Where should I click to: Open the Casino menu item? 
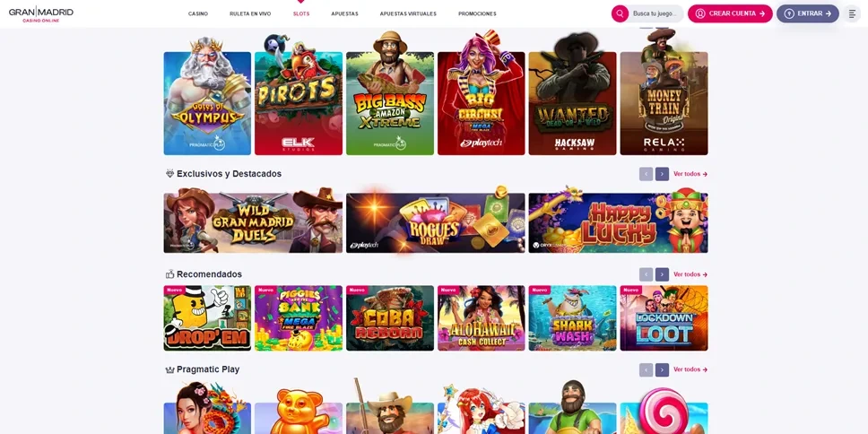198,13
